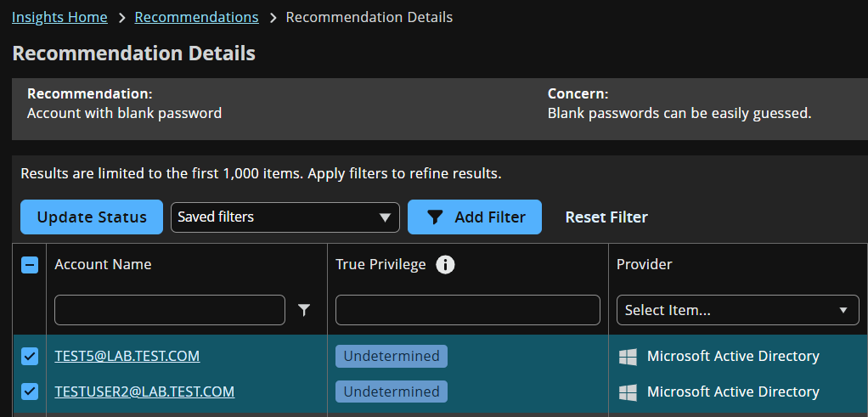This screenshot has height=417, width=868.
Task: Click the True Privilege column header
Action: tap(380, 265)
